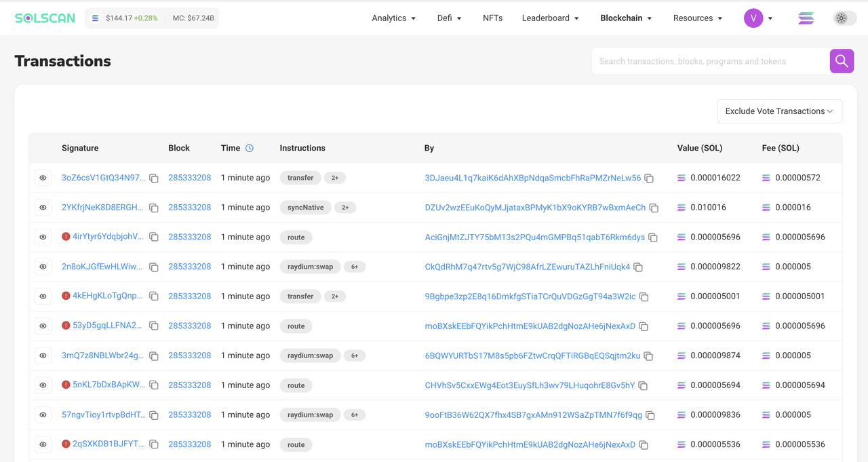Copy address CkQdRhM7q47rtv5g7WjC98AfrLZEwuruTAZLhFniUqk4
The height and width of the screenshot is (462, 868).
[x=638, y=267]
